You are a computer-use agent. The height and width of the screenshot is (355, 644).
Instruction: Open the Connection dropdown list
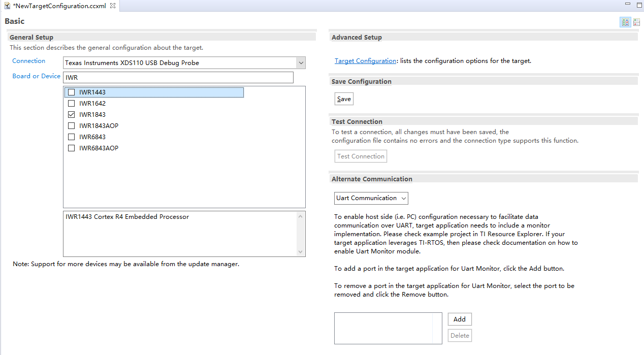coord(301,63)
